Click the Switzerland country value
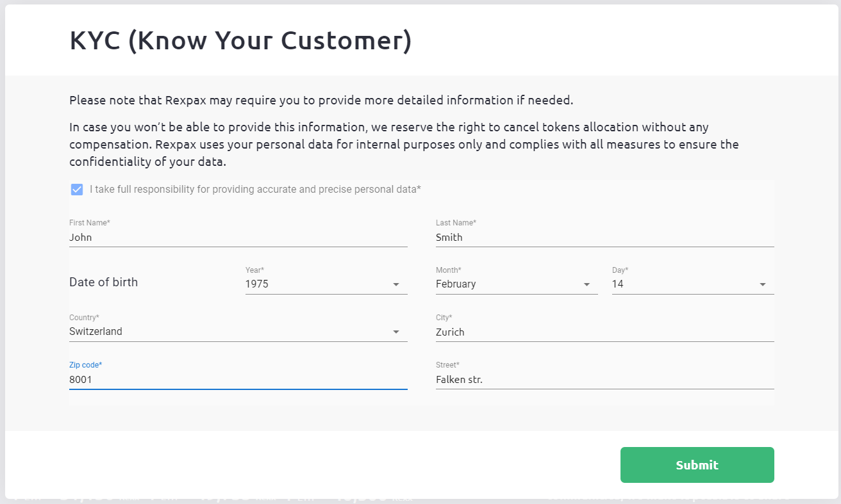This screenshot has width=841, height=504. 96,332
